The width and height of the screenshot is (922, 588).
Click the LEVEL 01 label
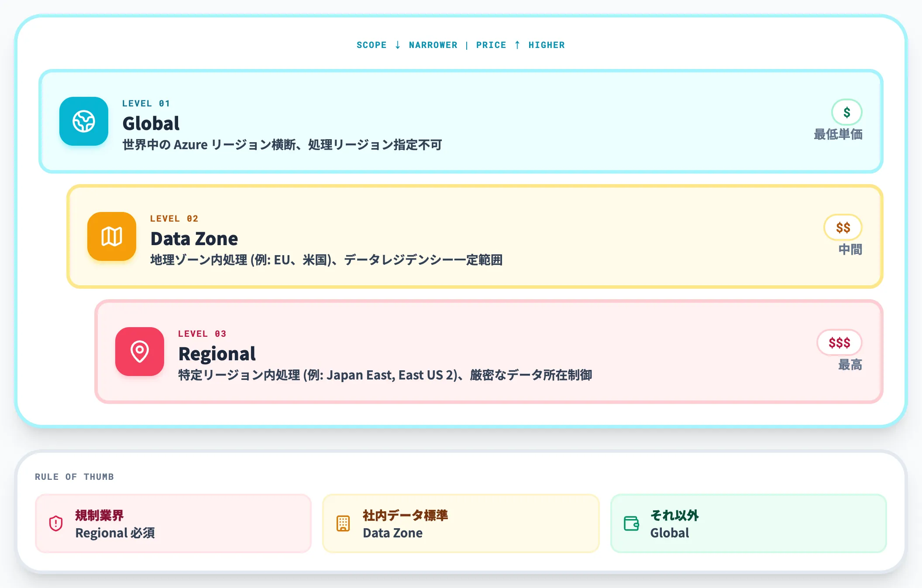[146, 103]
